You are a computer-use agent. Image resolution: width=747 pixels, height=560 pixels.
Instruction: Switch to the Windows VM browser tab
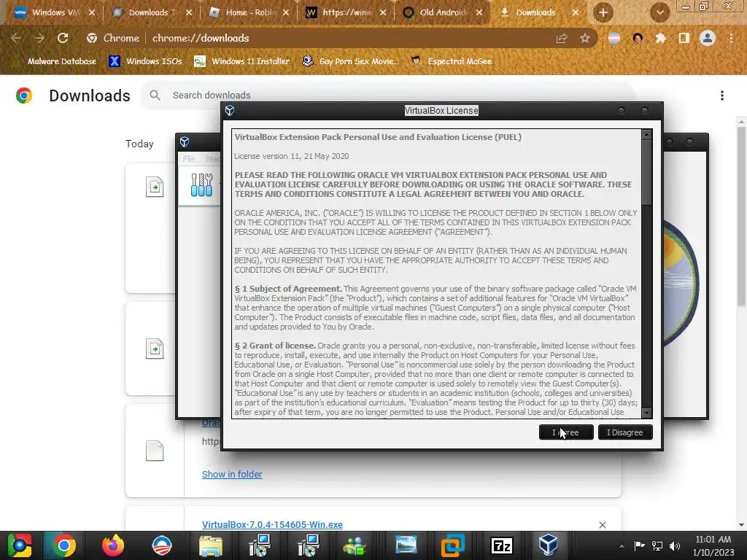54,12
